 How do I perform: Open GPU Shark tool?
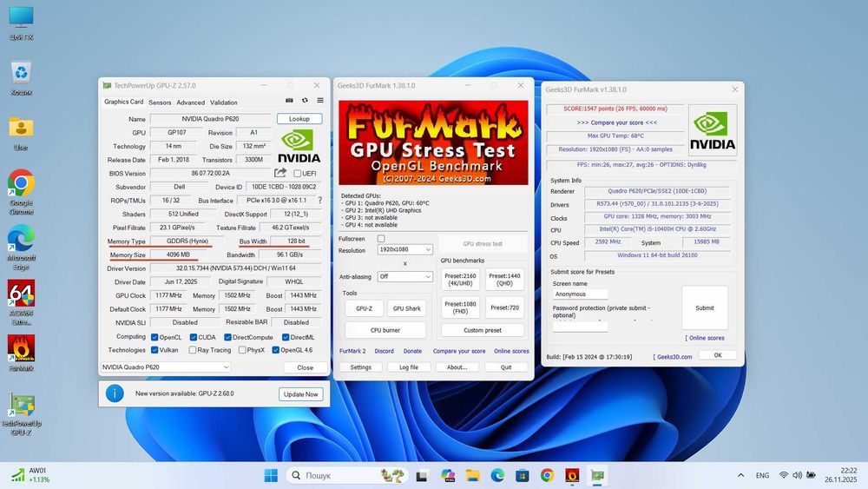tap(407, 308)
